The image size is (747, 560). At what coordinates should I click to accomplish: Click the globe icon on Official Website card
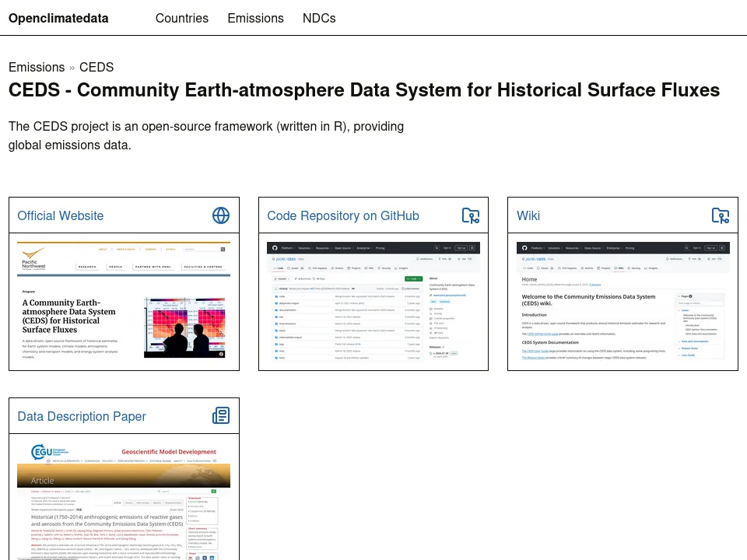tap(220, 215)
